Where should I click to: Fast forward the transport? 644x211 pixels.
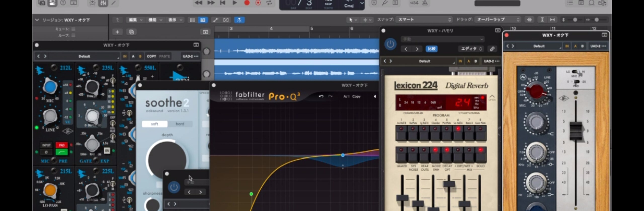[211, 3]
